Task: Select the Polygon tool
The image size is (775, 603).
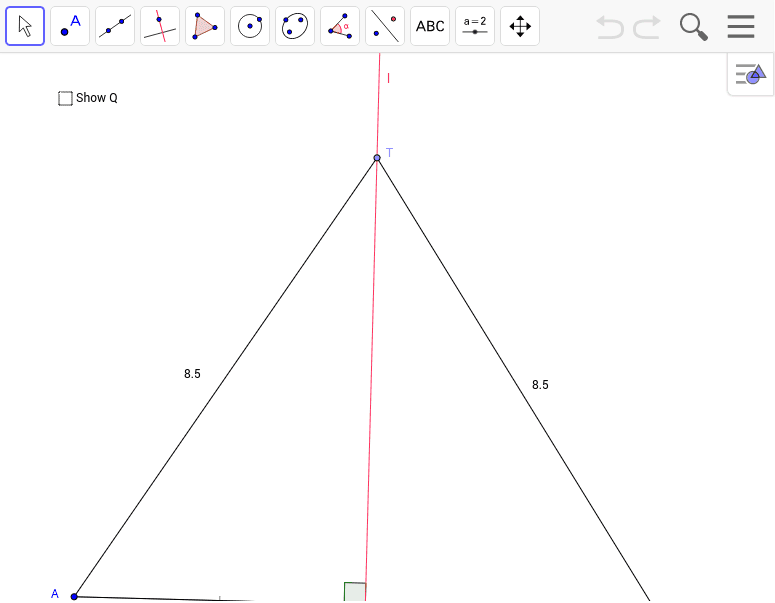Action: [205, 26]
